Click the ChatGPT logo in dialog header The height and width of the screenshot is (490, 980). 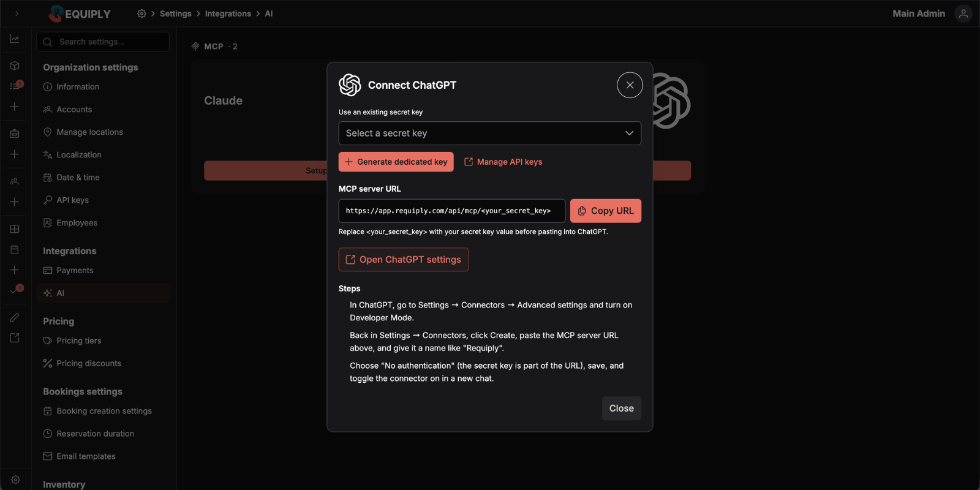(350, 85)
